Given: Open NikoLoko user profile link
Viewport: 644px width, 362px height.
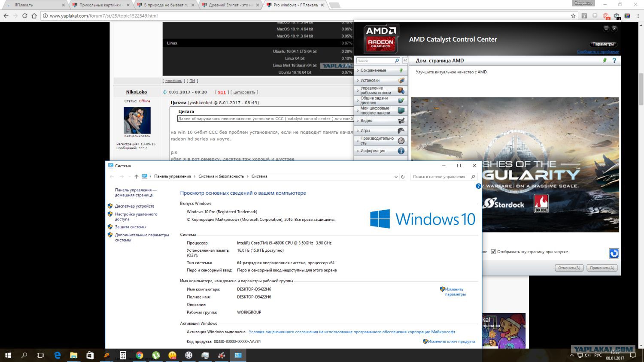Looking at the screenshot, I should (x=137, y=92).
